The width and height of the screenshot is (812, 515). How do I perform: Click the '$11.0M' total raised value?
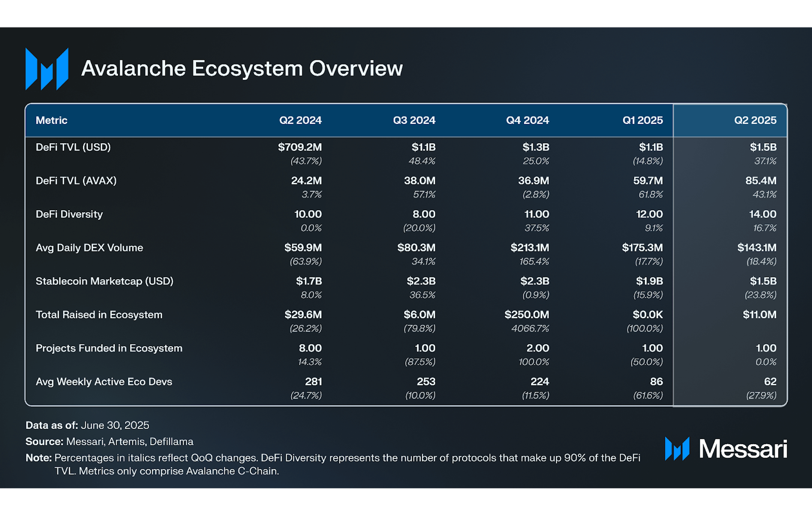coord(759,315)
